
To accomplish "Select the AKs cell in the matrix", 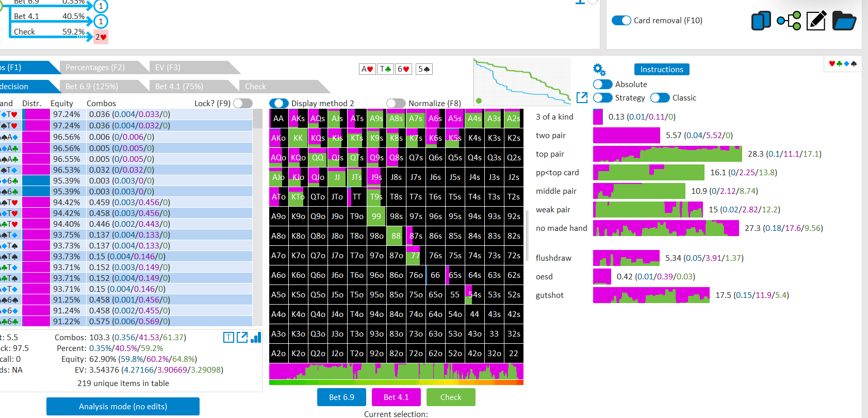I will pyautogui.click(x=298, y=119).
